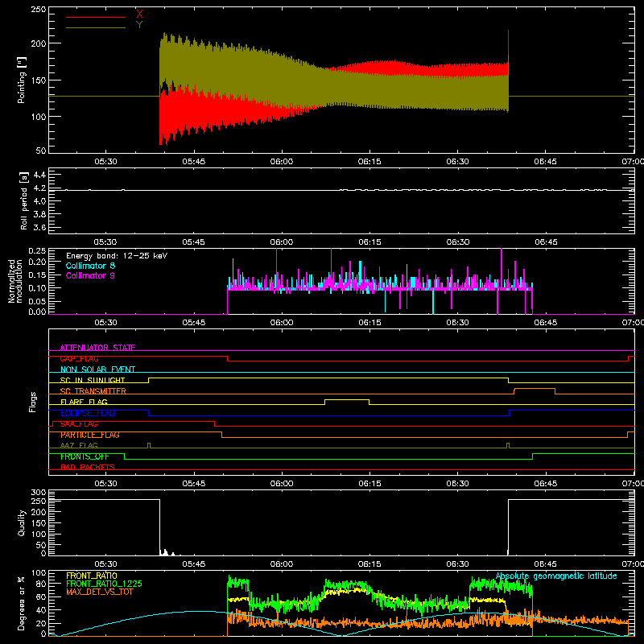
Task: Click the first AAZ_FLAG spike near 05:37
Action: (x=149, y=445)
